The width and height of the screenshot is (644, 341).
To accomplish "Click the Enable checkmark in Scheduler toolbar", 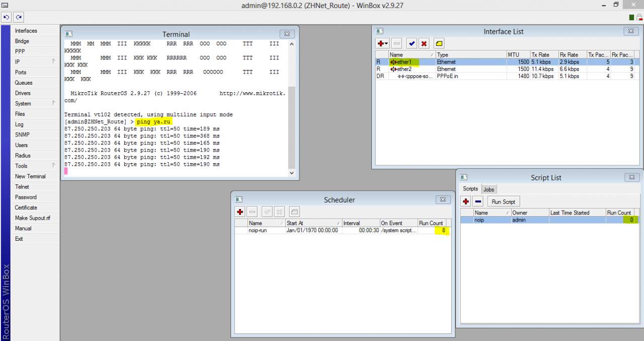I will pos(267,212).
